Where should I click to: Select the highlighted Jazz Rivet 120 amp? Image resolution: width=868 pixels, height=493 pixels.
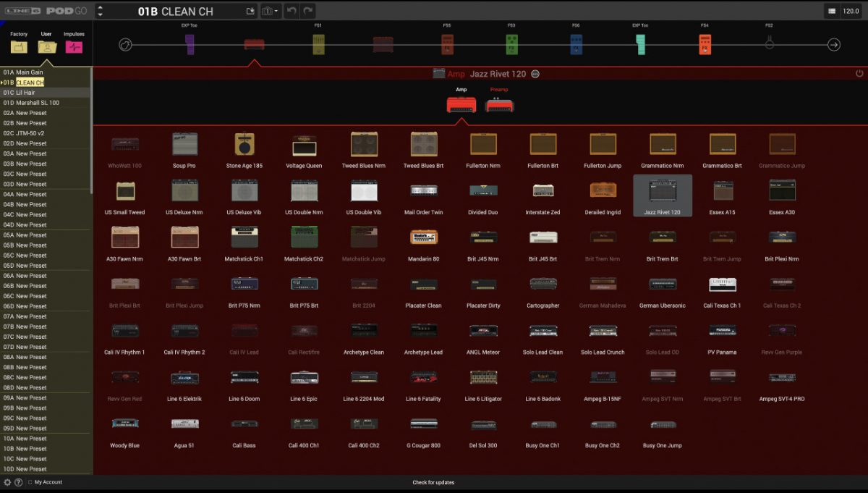click(663, 195)
